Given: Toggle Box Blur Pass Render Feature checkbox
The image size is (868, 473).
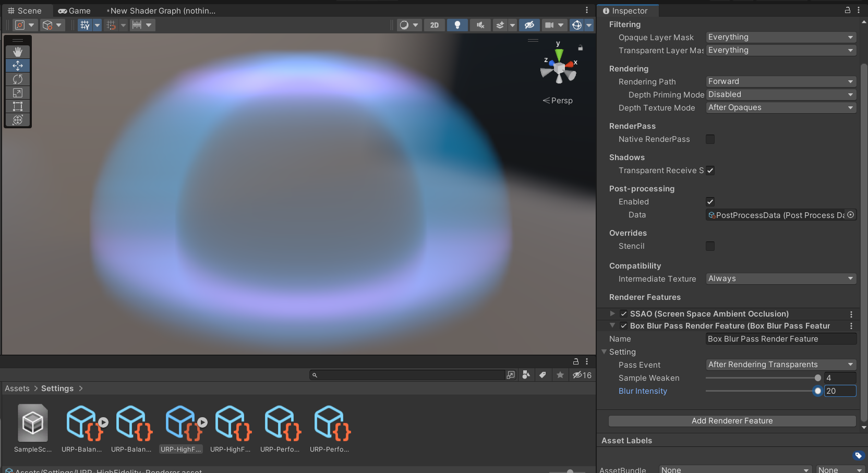Looking at the screenshot, I should point(623,326).
